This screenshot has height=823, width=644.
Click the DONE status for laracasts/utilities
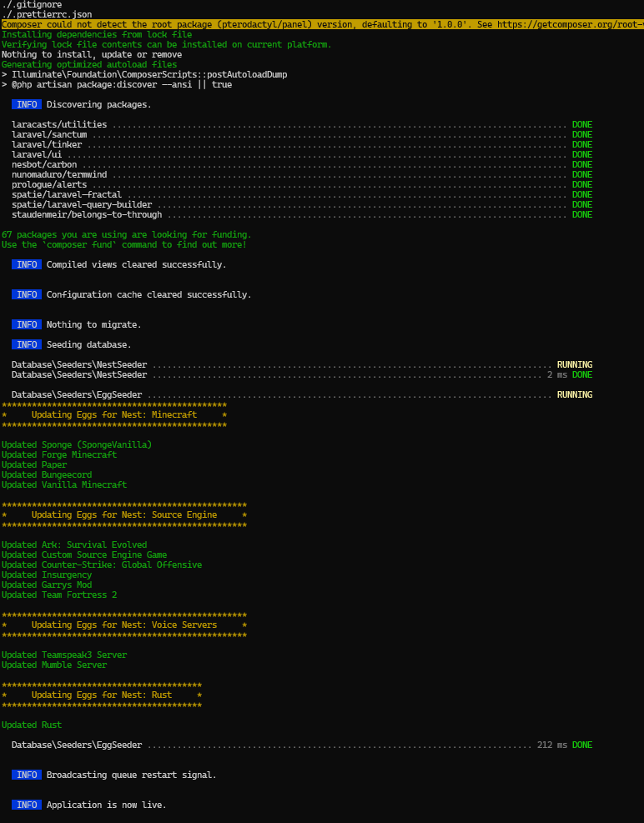coord(581,124)
